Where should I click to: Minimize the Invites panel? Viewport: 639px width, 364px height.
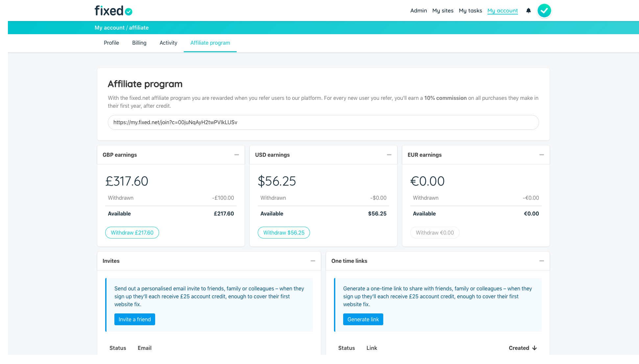313,261
